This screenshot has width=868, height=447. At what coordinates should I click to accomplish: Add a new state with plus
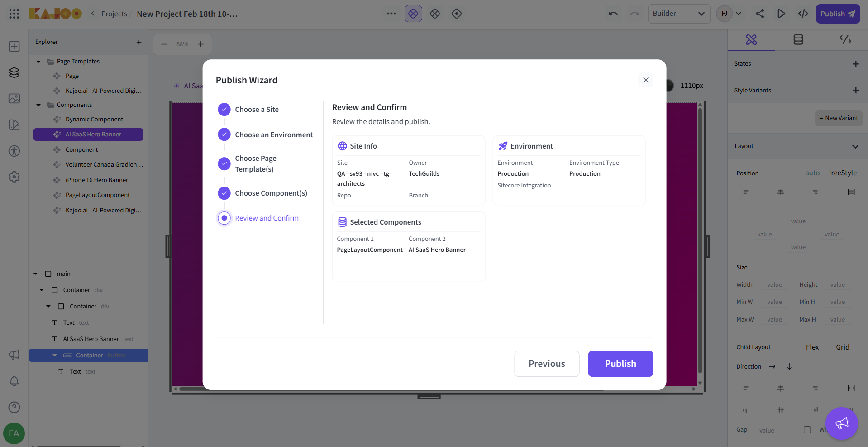pyautogui.click(x=855, y=64)
